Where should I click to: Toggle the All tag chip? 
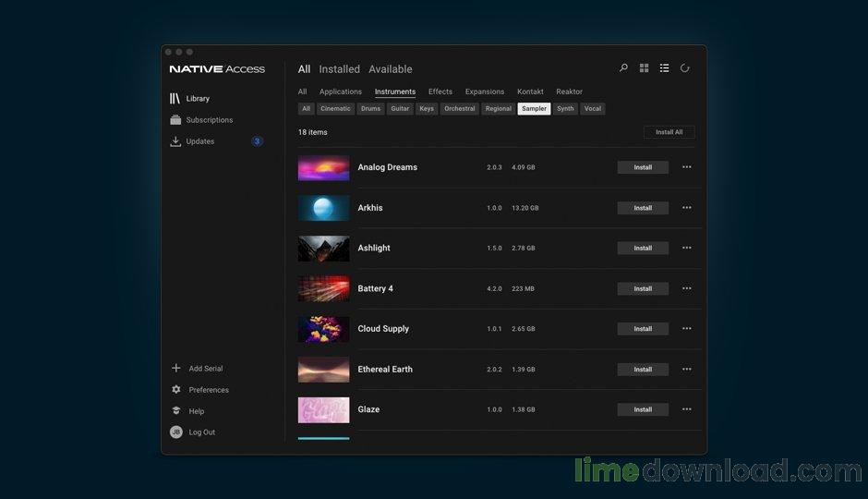click(307, 108)
